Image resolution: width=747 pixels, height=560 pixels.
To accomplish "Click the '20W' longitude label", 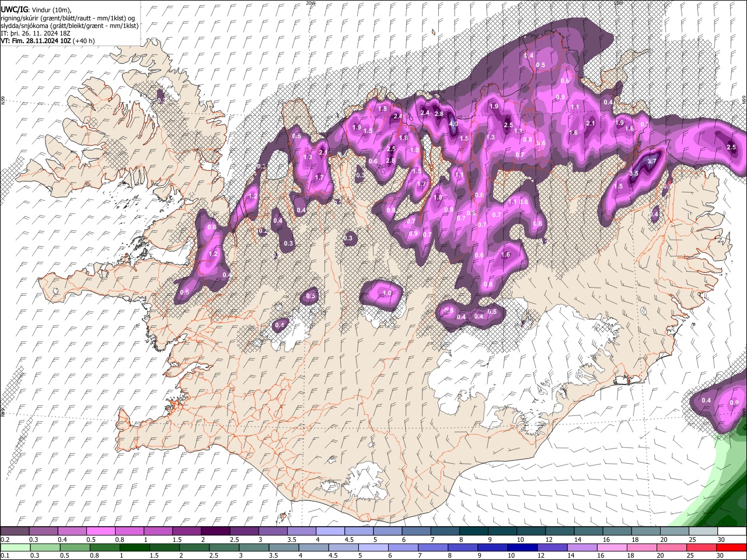I will [x=310, y=2].
